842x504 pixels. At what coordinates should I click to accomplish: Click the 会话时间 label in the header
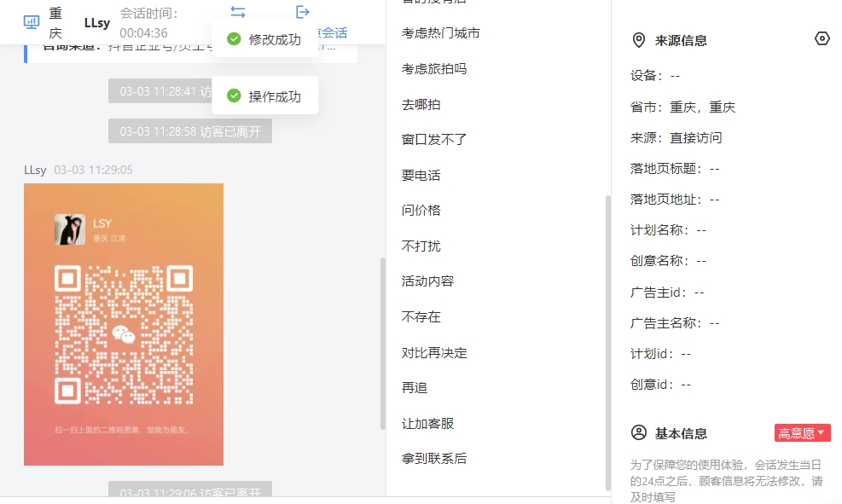pos(148,14)
